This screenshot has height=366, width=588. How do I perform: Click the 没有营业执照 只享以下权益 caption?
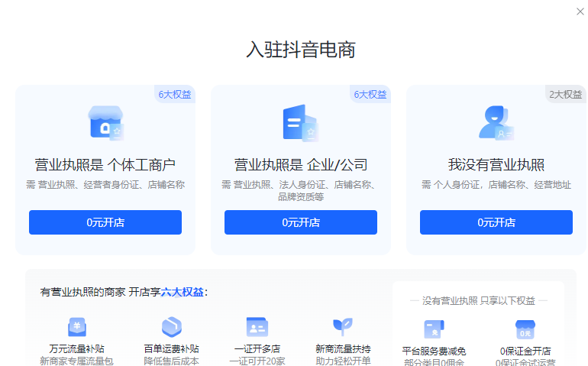pyautogui.click(x=479, y=301)
